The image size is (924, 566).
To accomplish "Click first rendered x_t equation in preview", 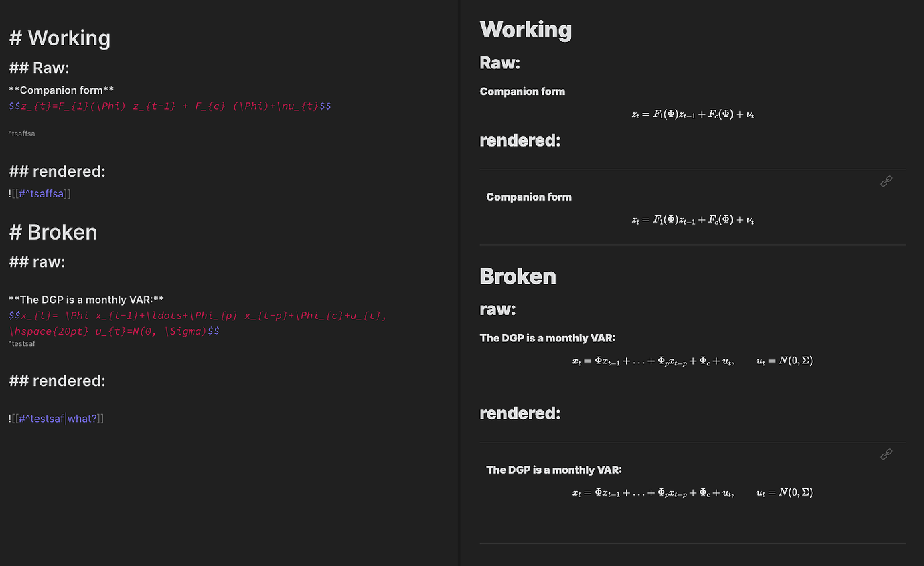I will (692, 361).
